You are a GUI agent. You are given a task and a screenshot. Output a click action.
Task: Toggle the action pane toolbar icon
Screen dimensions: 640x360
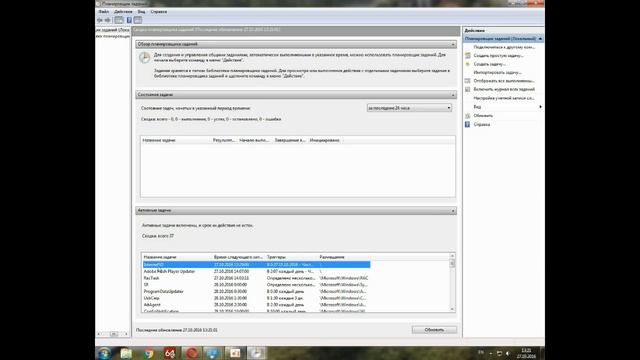click(x=138, y=20)
